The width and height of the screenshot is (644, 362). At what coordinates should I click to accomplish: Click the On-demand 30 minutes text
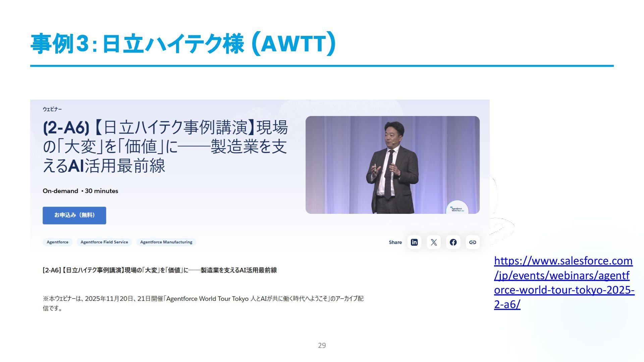tap(80, 191)
